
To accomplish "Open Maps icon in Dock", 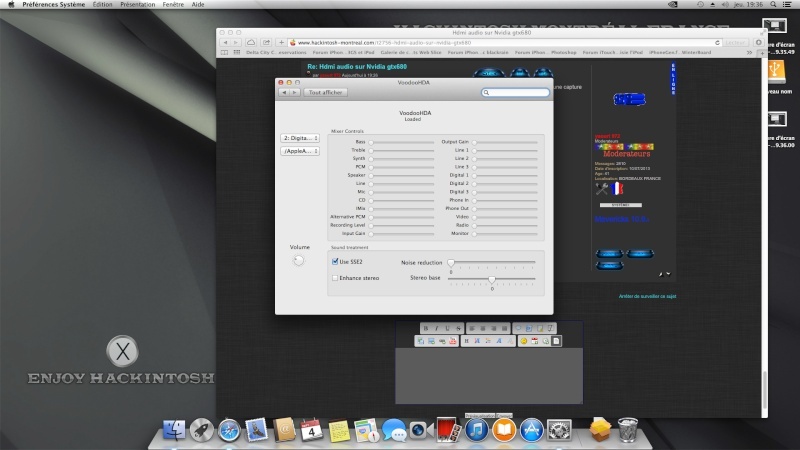I will coord(366,430).
